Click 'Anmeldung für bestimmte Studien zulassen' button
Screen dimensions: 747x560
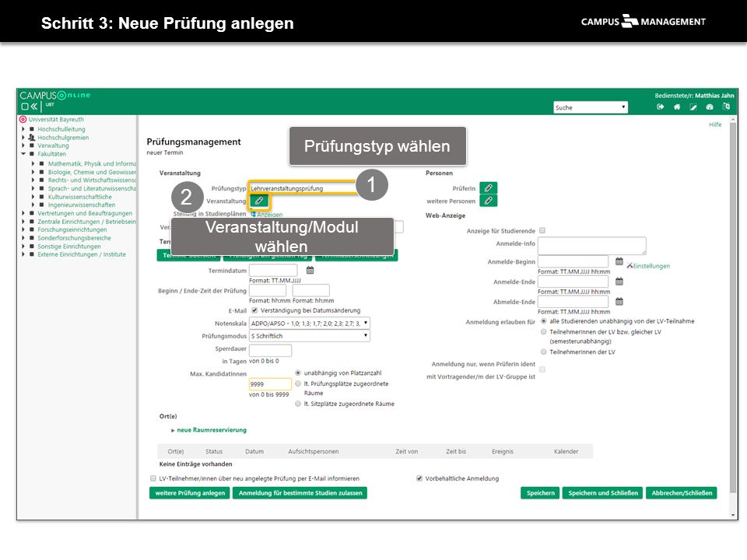click(300, 493)
